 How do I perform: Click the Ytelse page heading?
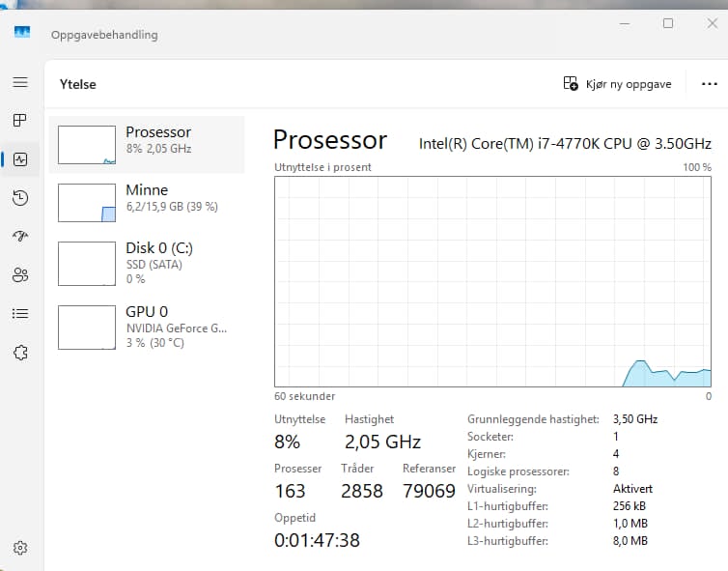click(x=78, y=85)
